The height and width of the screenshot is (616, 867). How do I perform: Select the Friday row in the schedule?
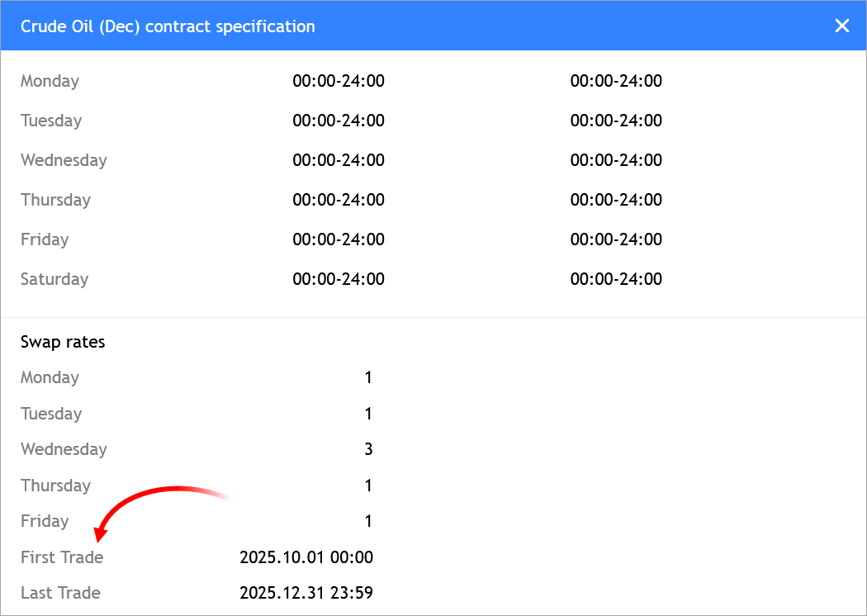pos(45,239)
